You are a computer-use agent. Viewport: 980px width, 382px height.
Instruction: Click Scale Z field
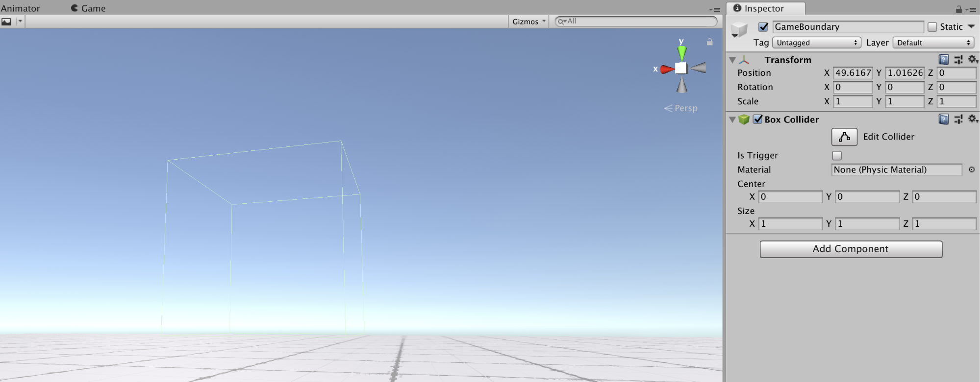pos(956,101)
